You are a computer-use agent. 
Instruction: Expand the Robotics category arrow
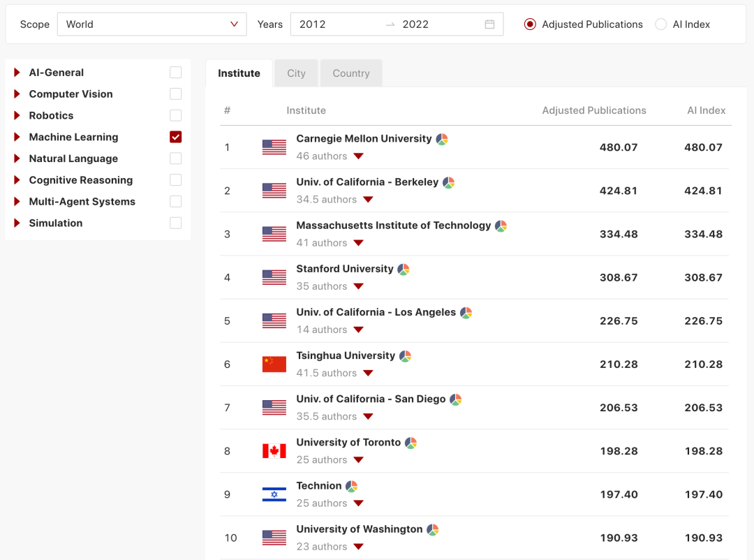point(17,115)
